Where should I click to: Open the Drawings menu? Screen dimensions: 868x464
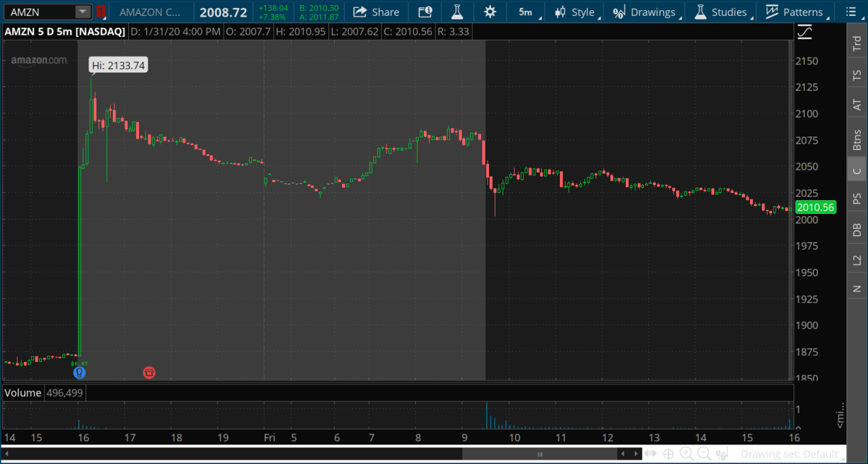(644, 12)
